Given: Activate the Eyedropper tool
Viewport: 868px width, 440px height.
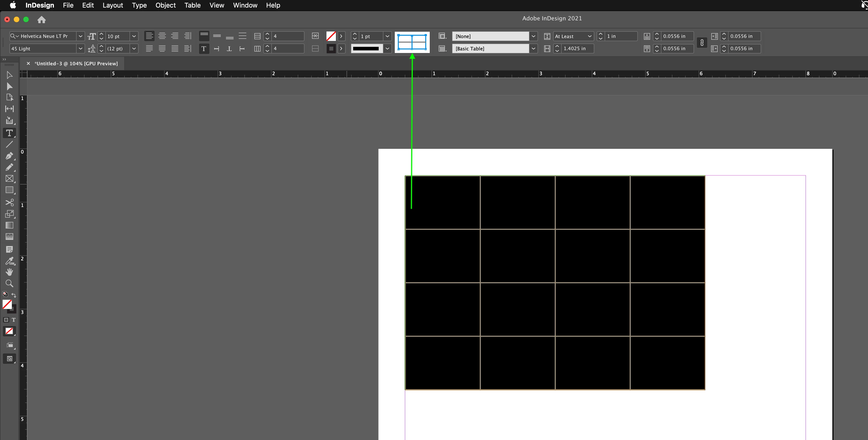Looking at the screenshot, I should (9, 261).
